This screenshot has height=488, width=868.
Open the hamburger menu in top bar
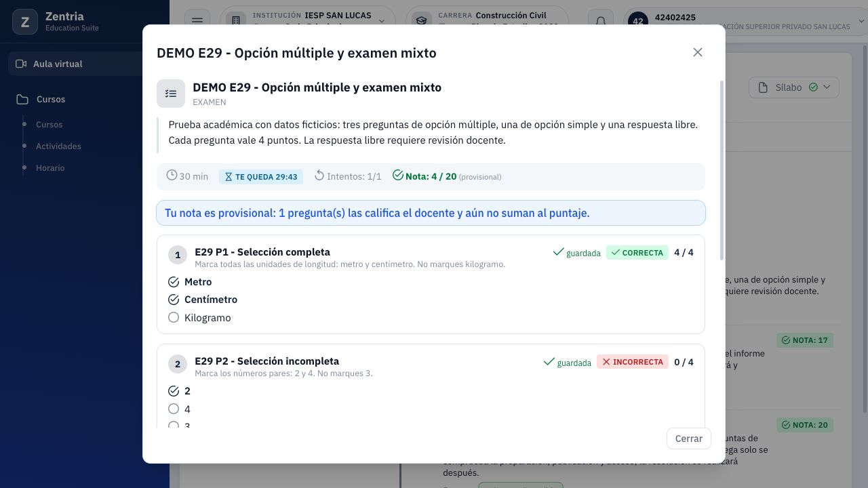click(197, 21)
